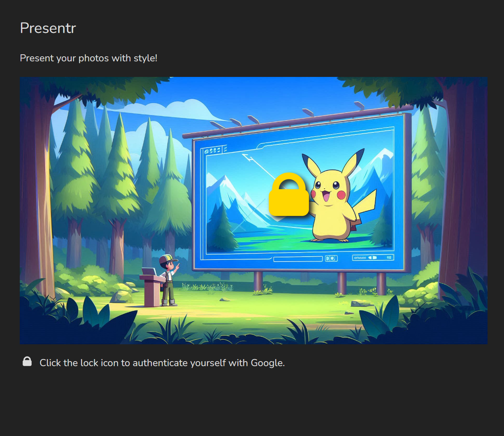Click the billboard's middle support post
The image size is (504, 436).
pos(341,282)
